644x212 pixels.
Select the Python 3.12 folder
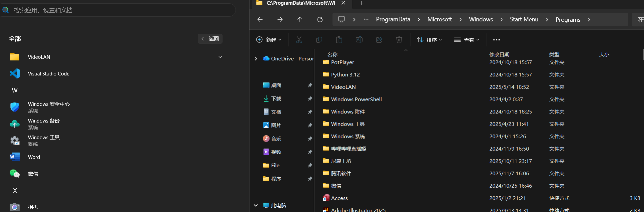345,74
